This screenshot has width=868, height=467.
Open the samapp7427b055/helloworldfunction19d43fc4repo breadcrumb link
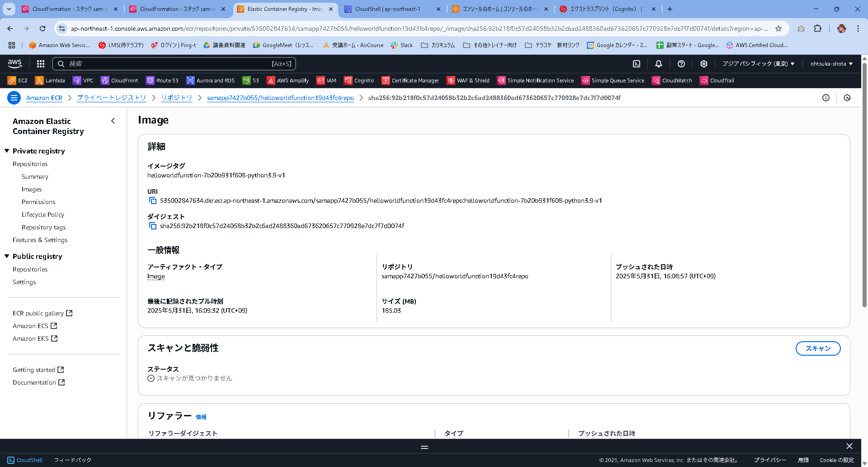click(x=280, y=98)
